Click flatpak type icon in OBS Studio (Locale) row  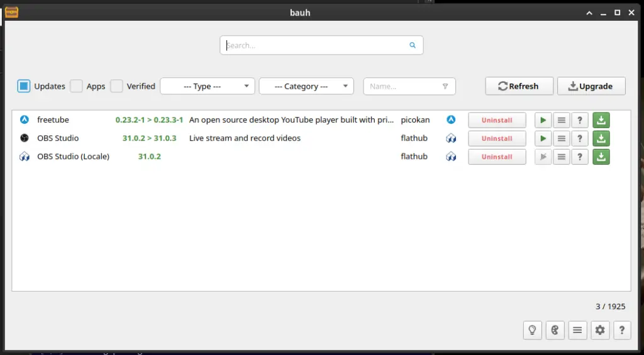451,156
